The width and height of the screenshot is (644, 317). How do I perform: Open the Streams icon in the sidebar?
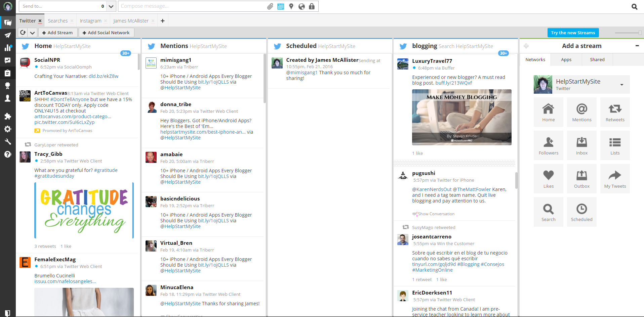pos(8,22)
